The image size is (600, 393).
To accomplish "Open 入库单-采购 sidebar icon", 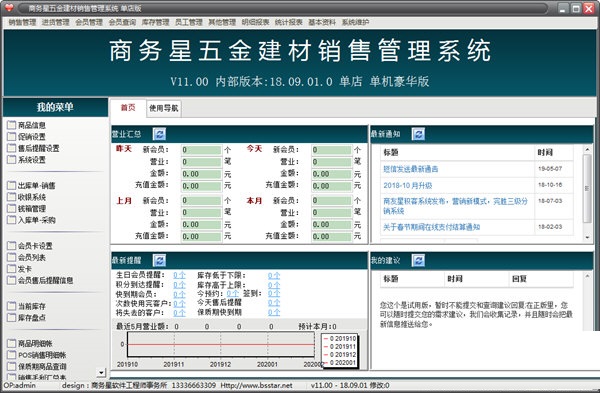I will [x=12, y=220].
